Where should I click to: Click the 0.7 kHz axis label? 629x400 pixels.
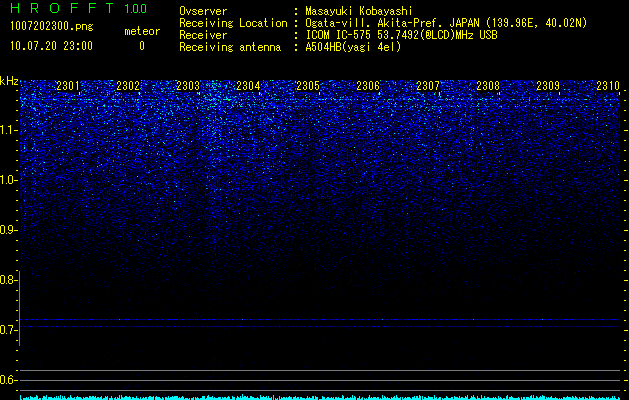[x=8, y=330]
